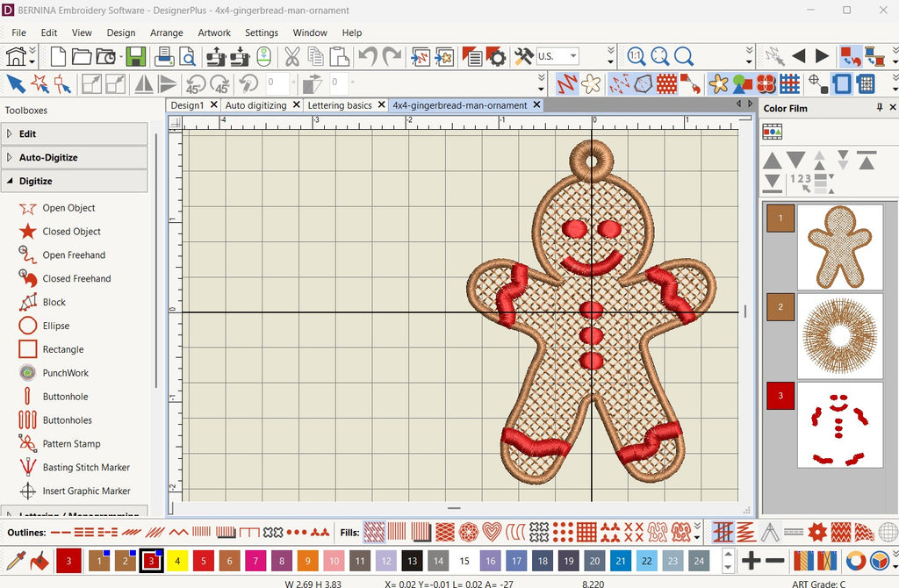899x588 pixels.
Task: Toggle the heart-shaped fill stitch type
Action: 492,532
